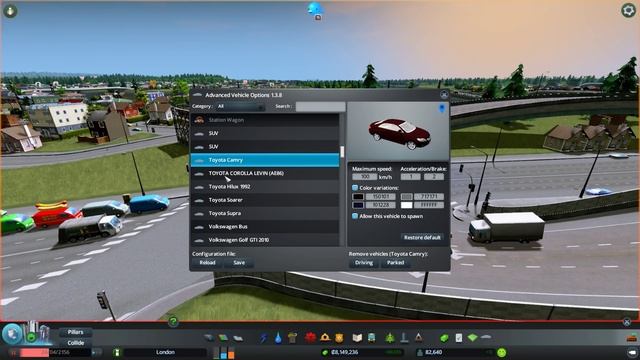The height and width of the screenshot is (360, 640).
Task: Click the Reload configuration button
Action: pyautogui.click(x=207, y=263)
